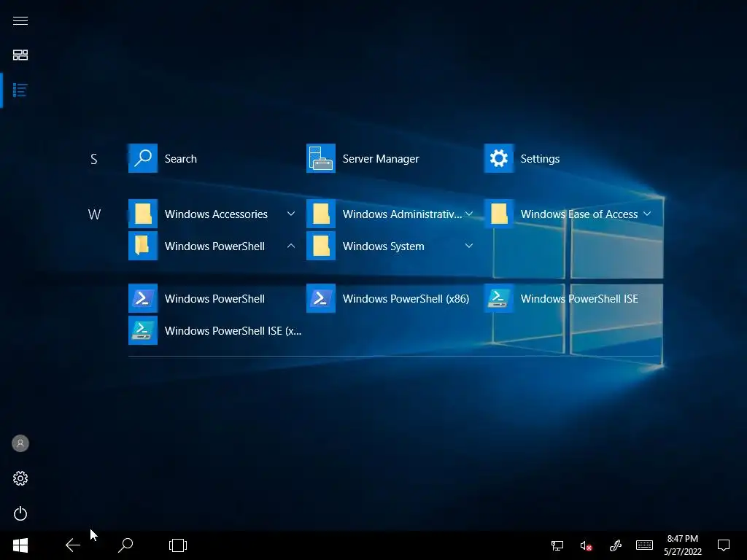Open Server Manager label

click(x=381, y=159)
